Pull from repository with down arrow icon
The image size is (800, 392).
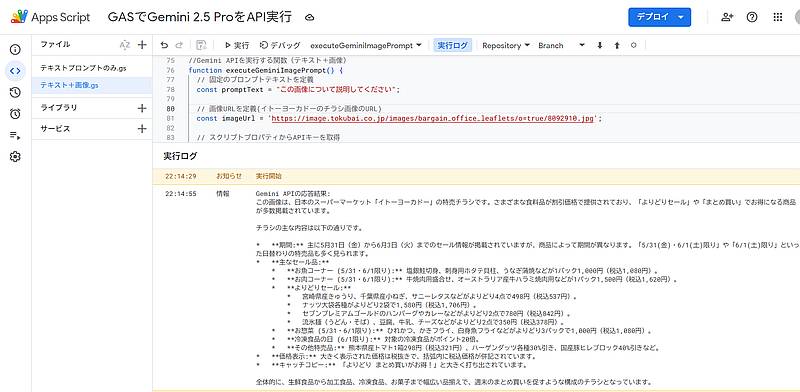point(599,45)
